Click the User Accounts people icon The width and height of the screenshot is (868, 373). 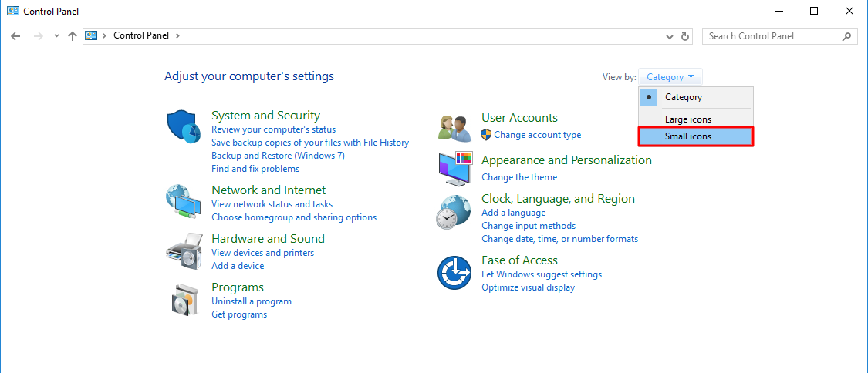pos(453,127)
